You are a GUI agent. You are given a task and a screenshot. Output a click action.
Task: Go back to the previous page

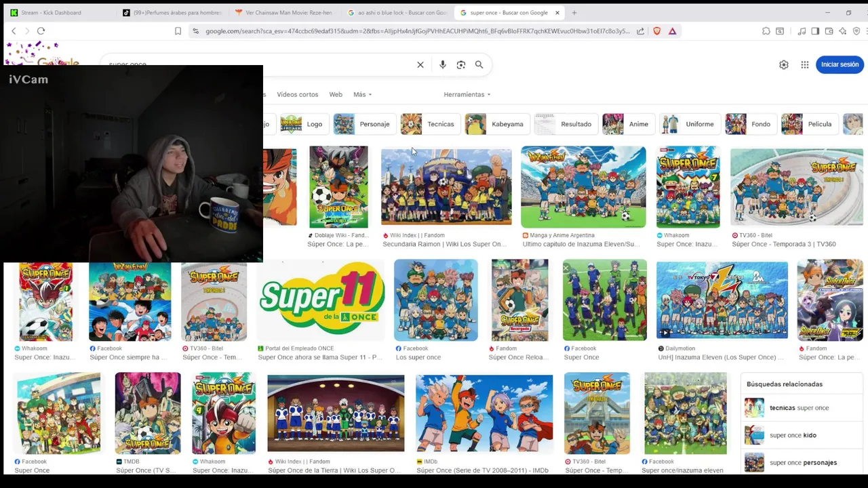(14, 31)
